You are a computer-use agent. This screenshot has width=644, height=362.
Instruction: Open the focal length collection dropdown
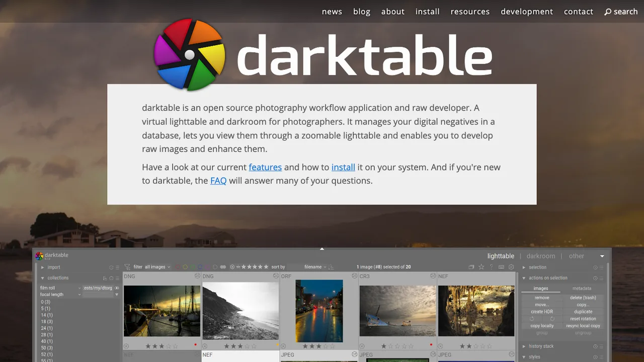click(x=60, y=295)
